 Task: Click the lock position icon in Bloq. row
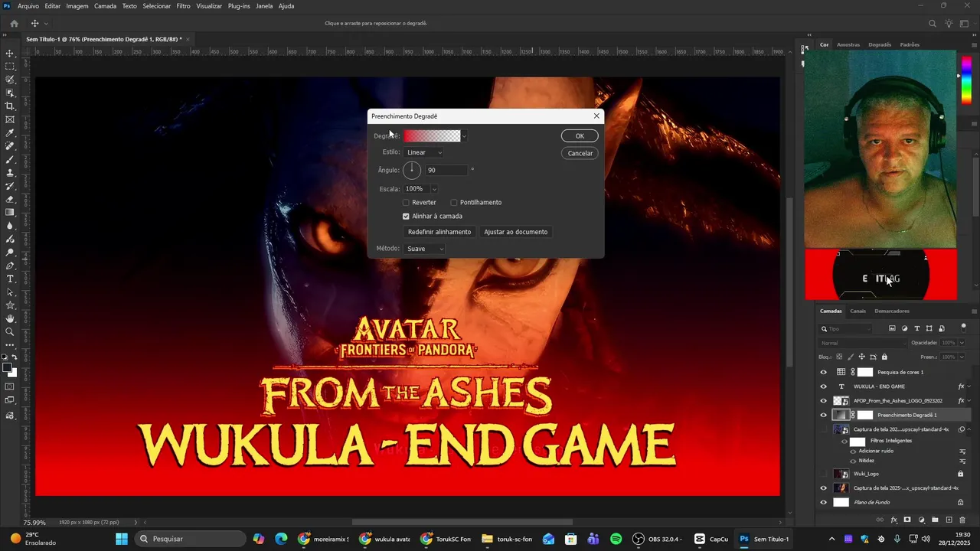point(861,357)
